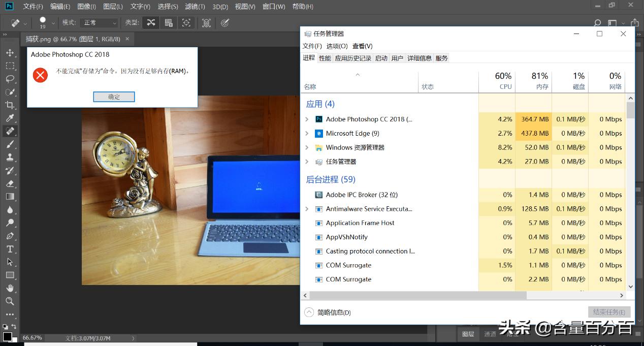
Task: Select the Zoom tool
Action: pos(10,301)
